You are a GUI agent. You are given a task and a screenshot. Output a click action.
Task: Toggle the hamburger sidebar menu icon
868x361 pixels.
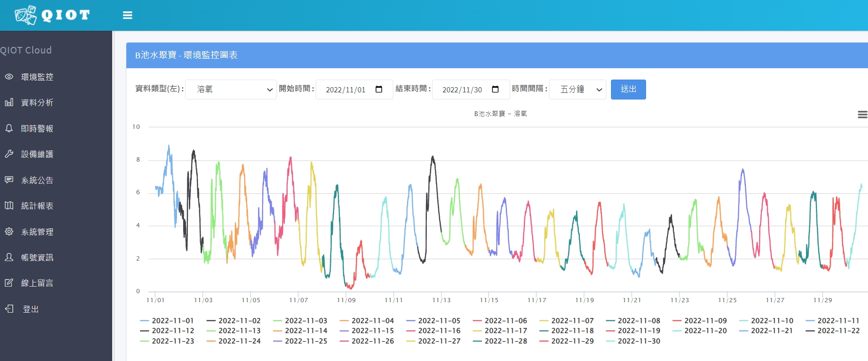point(127,15)
